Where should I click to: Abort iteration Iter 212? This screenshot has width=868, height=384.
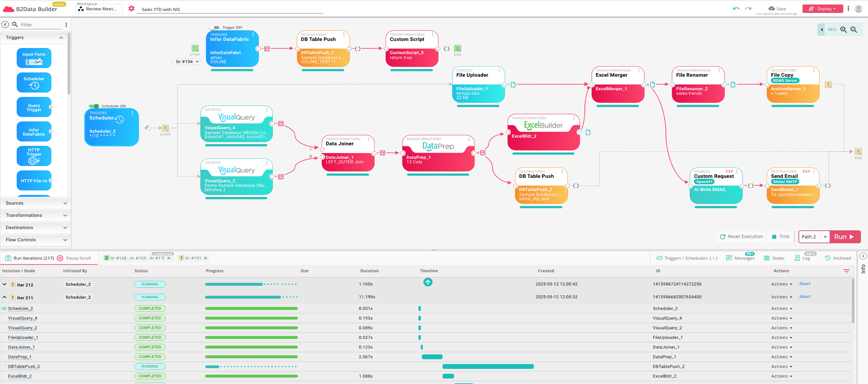click(805, 284)
